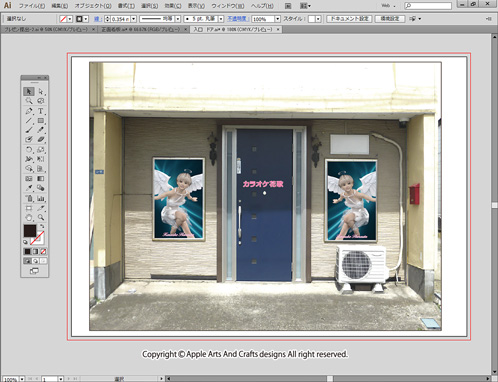Toggle the None fill mode button

click(43, 251)
